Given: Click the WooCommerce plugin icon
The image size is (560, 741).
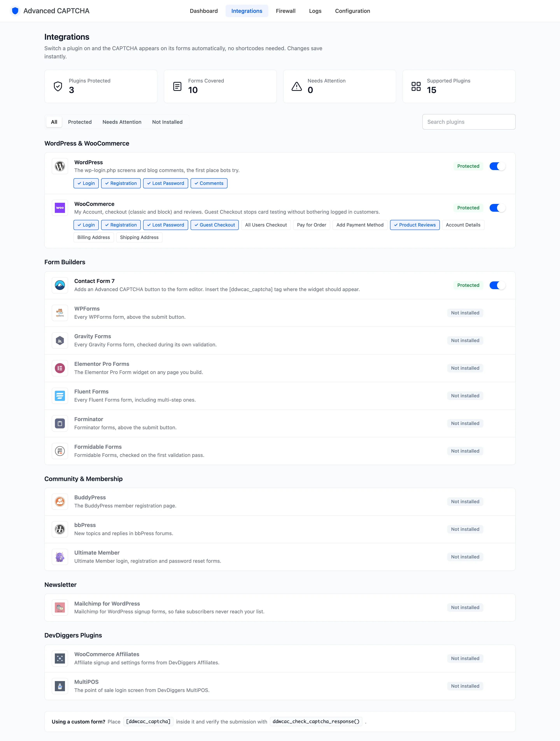Looking at the screenshot, I should pyautogui.click(x=60, y=208).
